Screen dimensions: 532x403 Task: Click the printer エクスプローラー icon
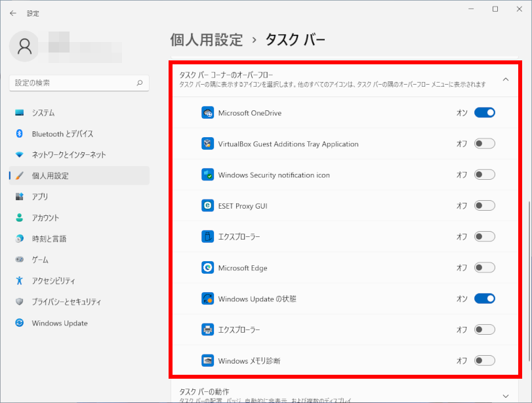coord(208,329)
